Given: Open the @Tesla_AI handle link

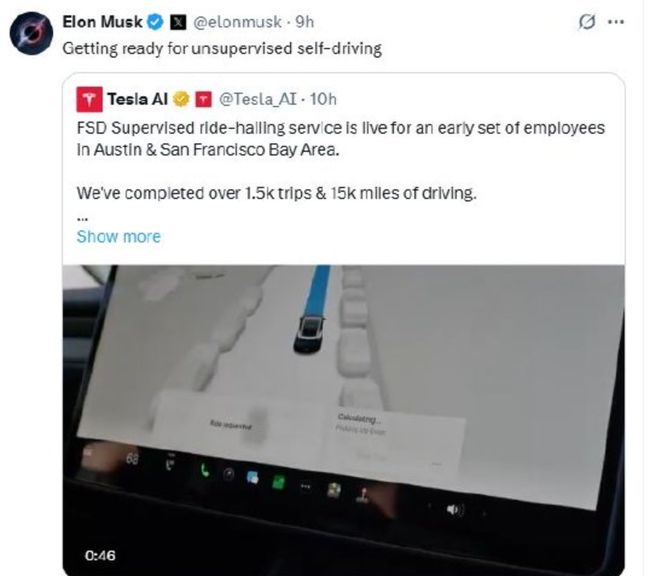Looking at the screenshot, I should 258,100.
